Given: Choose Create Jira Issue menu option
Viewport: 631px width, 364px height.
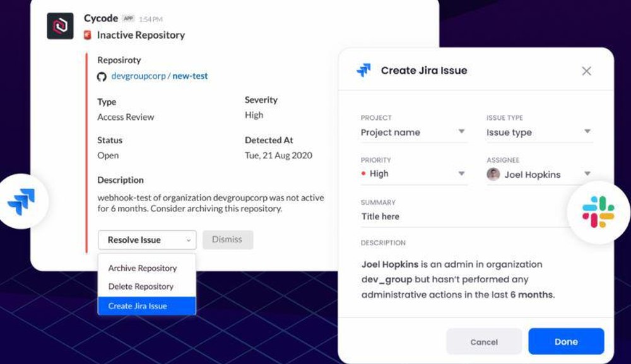Looking at the screenshot, I should coord(147,306).
